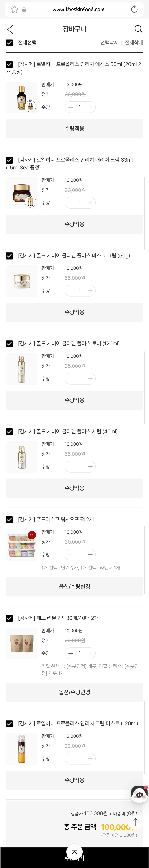Reload the page via refresh icon
Screen dimensions: 149x868
pyautogui.click(x=134, y=9)
